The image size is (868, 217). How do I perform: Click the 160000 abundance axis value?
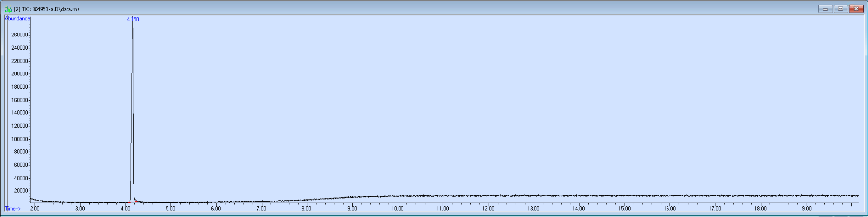[x=19, y=100]
